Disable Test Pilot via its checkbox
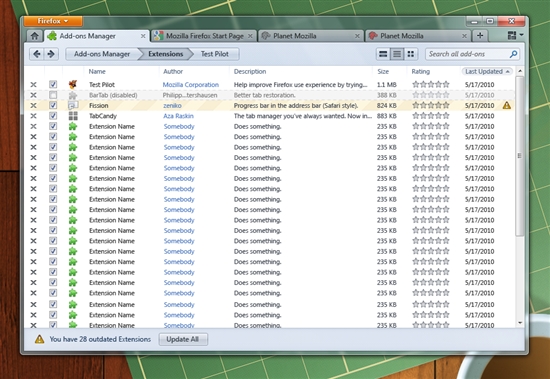Viewport: 550px width, 379px height. pos(53,84)
